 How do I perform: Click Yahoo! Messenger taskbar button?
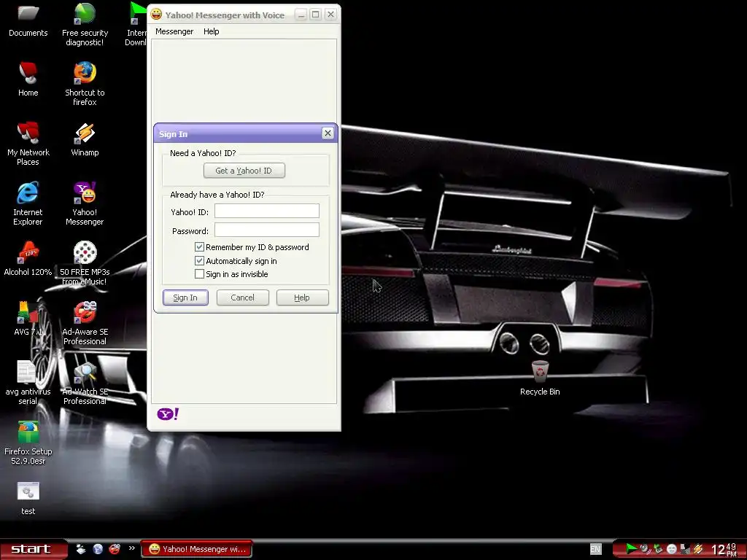(196, 549)
